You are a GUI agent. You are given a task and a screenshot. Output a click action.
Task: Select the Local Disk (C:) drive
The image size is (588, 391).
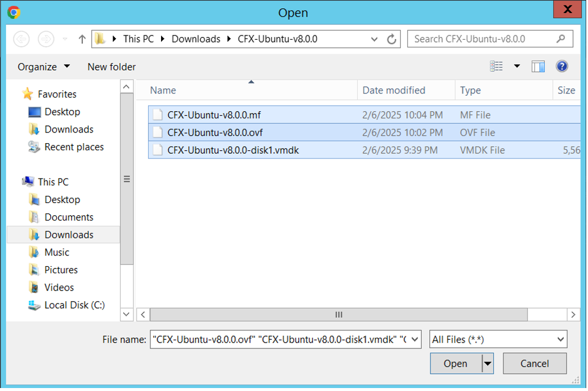point(74,305)
